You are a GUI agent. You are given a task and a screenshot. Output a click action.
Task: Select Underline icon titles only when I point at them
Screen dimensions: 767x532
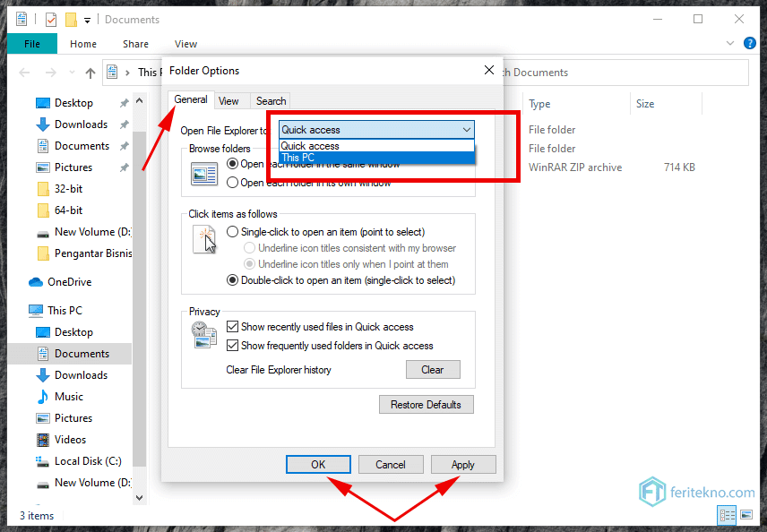click(249, 264)
